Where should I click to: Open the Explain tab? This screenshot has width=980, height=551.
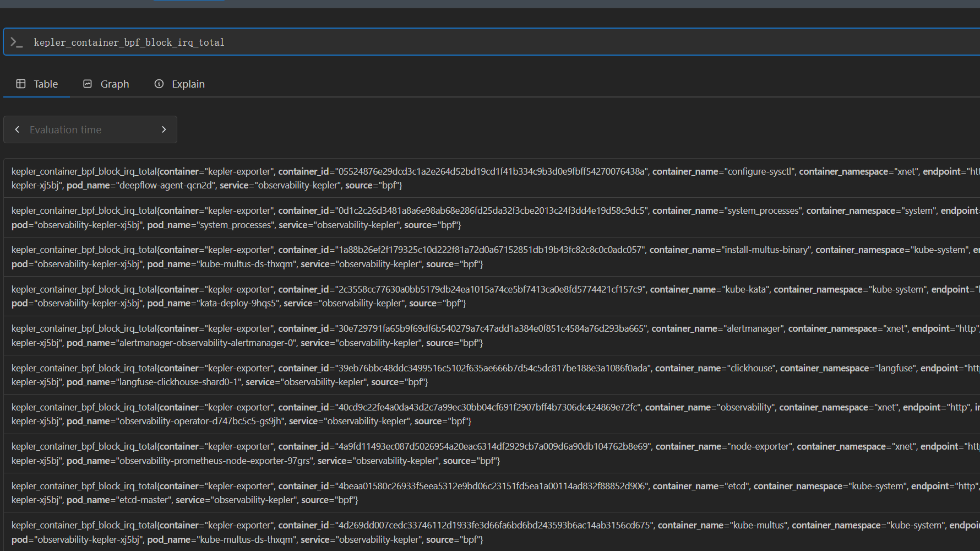click(179, 84)
